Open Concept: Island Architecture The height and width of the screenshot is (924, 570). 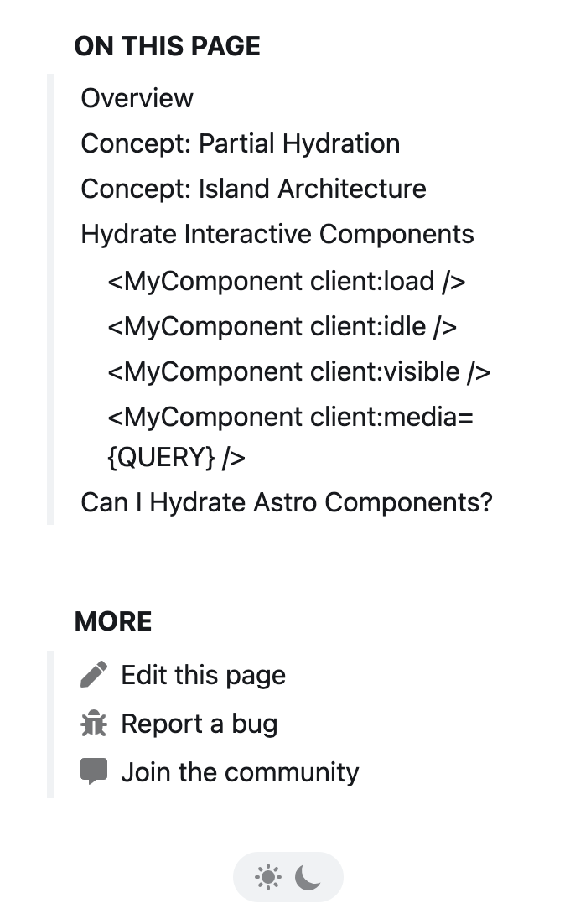point(254,189)
